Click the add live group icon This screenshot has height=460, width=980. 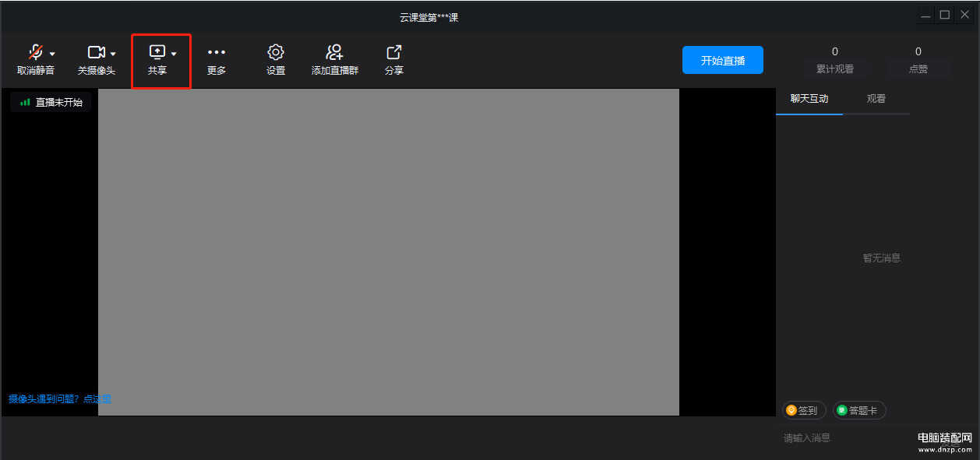coord(335,52)
